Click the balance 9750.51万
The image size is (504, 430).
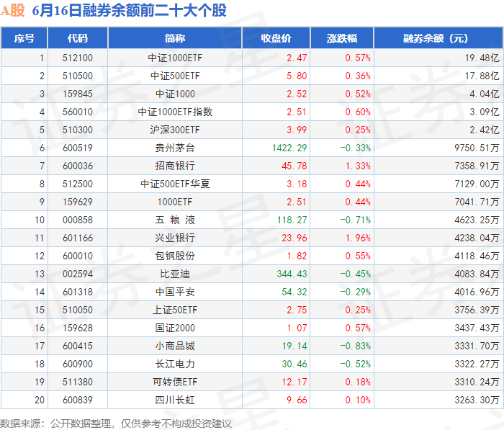[x=477, y=148]
